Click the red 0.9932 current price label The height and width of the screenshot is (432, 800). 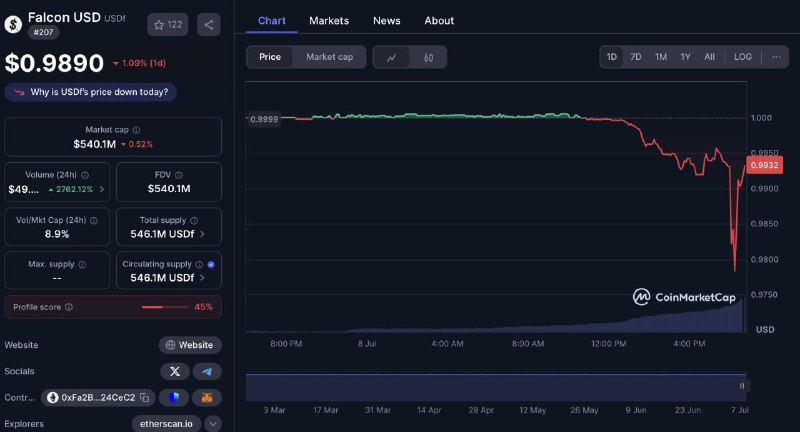tap(764, 165)
